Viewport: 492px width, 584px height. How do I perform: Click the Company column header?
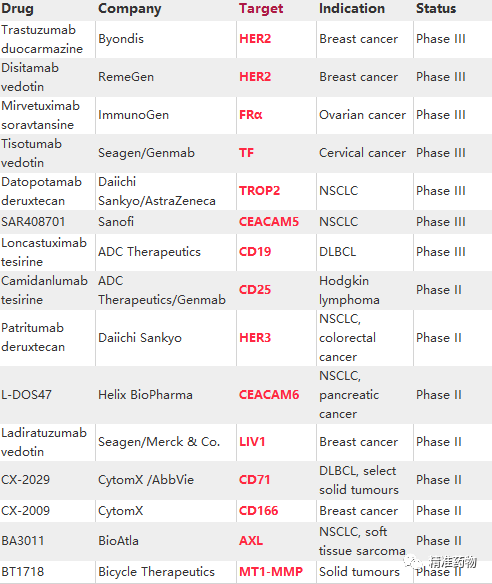tap(130, 9)
